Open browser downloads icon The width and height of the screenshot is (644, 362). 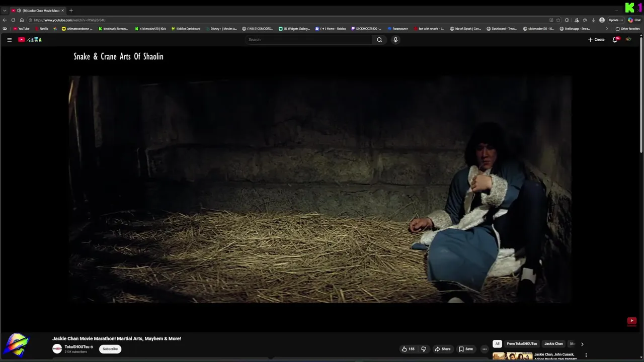(594, 20)
